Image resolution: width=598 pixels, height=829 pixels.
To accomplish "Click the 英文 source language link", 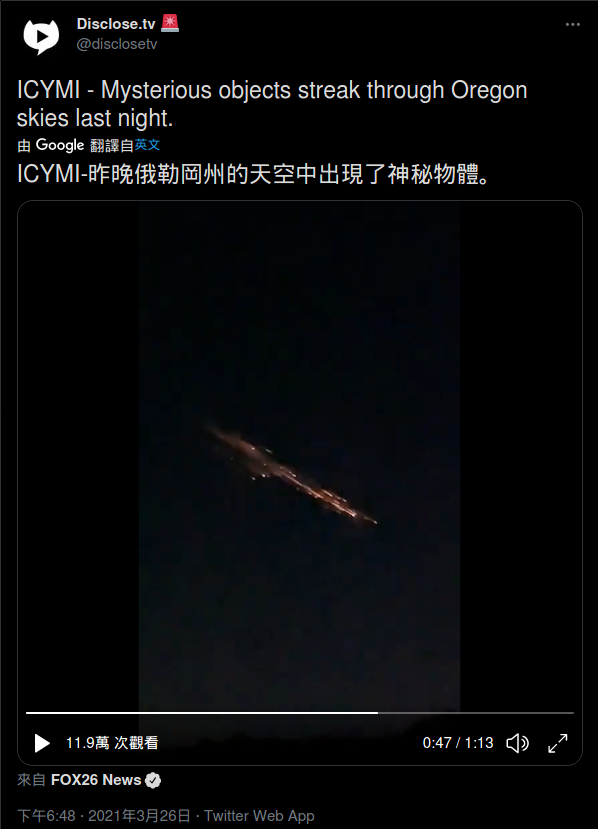I will (147, 145).
